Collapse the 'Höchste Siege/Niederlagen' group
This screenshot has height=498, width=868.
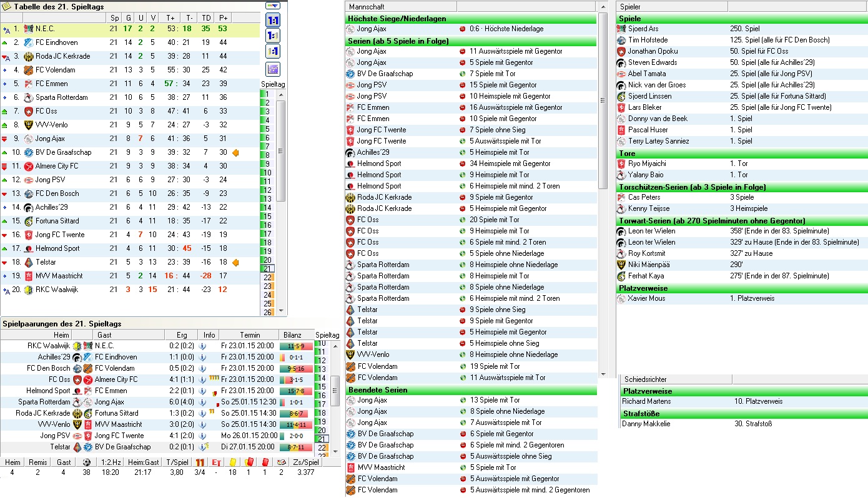tap(471, 19)
